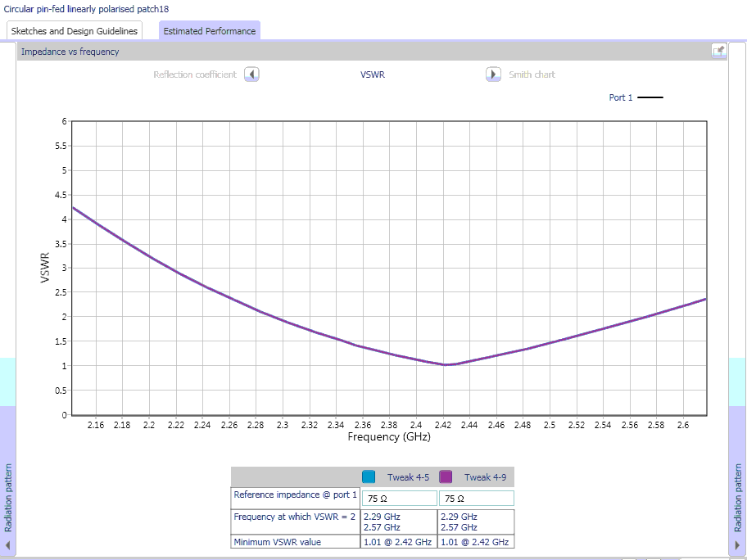Switch to Sketches and Design Guidelines tab
Image resolution: width=747 pixels, height=560 pixels.
tap(75, 31)
